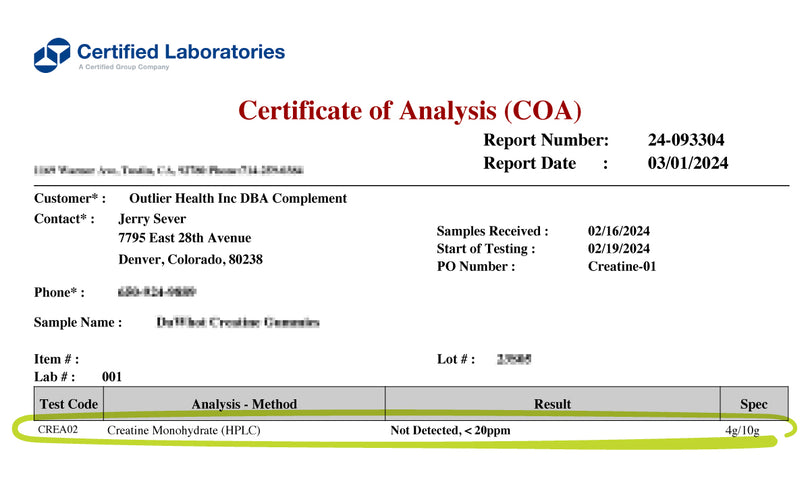Click the 'Lab #' label
The width and height of the screenshot is (810, 479).
pos(54,377)
